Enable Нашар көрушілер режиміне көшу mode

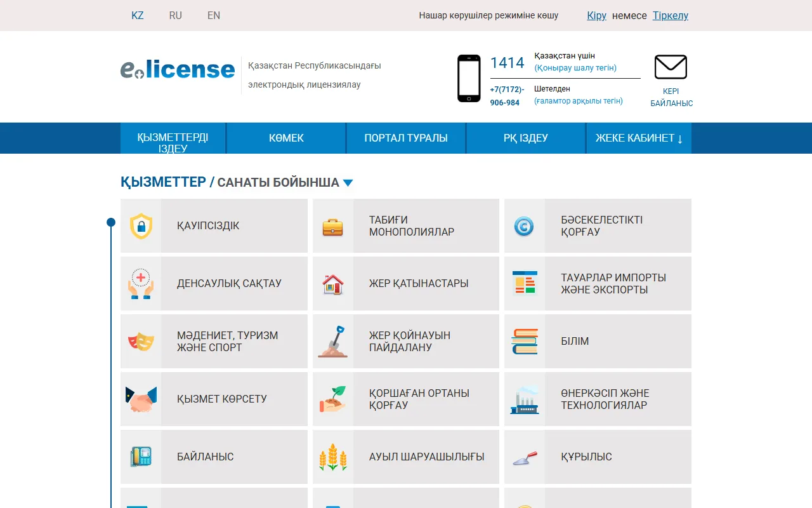pyautogui.click(x=488, y=15)
